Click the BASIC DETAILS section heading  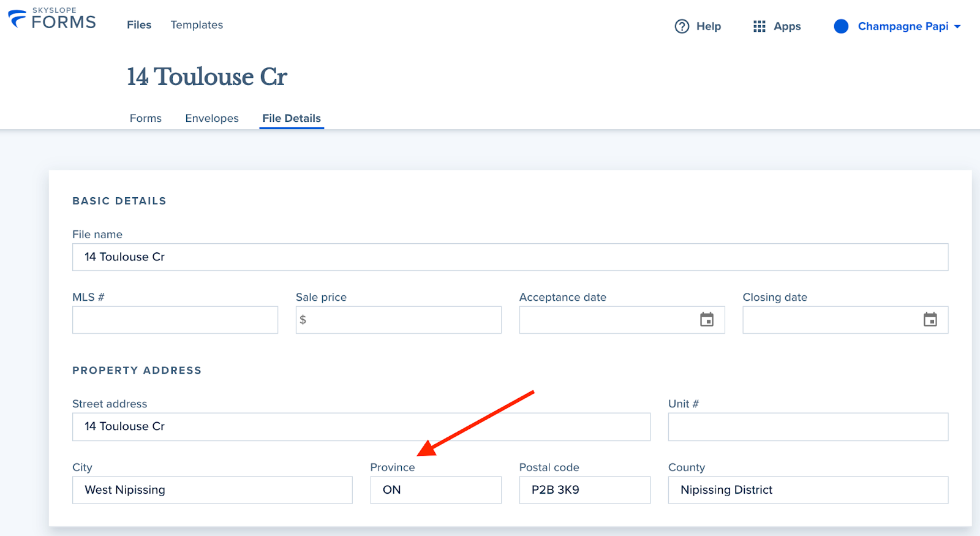point(119,201)
